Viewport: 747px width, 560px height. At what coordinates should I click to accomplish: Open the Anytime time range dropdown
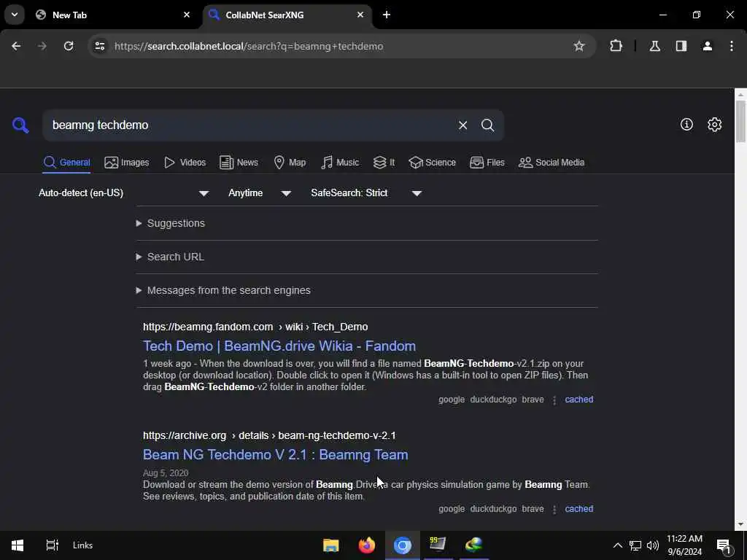click(x=260, y=192)
